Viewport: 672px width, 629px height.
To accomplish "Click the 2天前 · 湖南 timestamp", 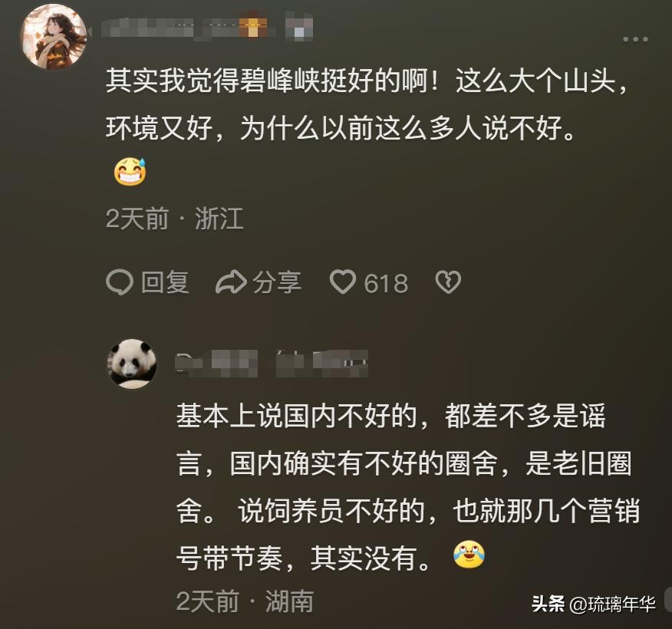I will [x=245, y=601].
